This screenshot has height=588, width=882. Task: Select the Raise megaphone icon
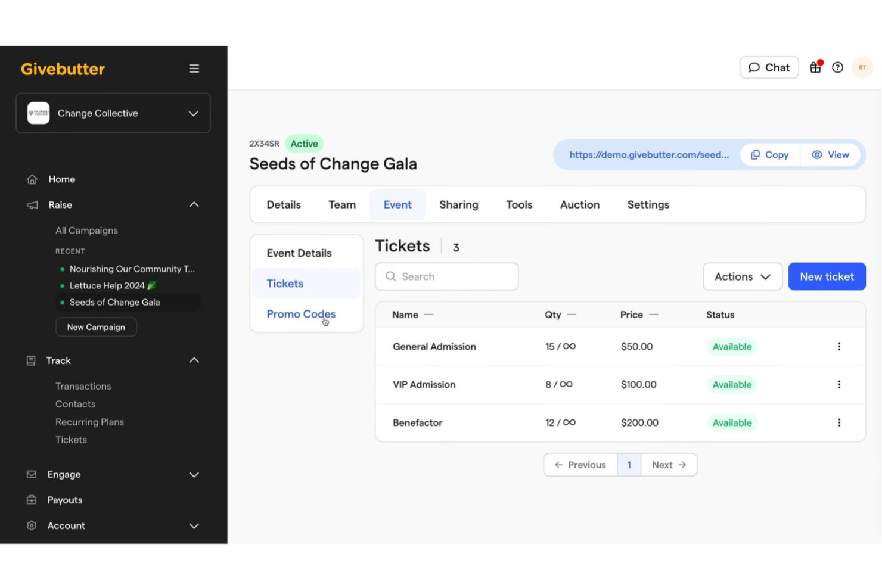(31, 206)
